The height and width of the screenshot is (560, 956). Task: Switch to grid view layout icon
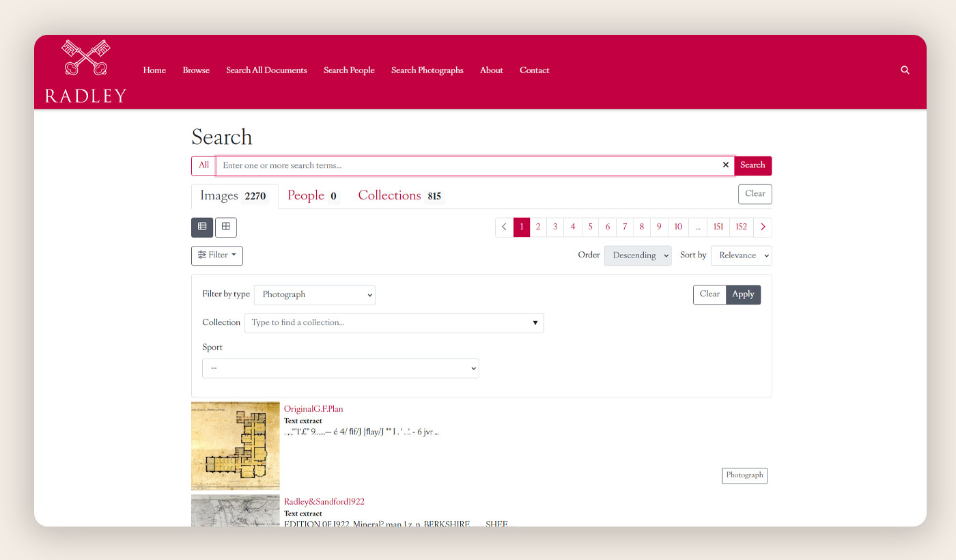(226, 227)
